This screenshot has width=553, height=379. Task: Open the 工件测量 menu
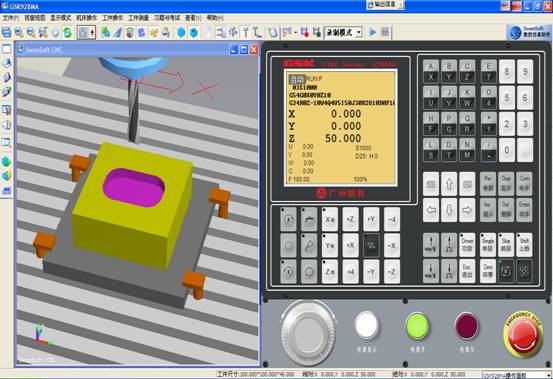(138, 18)
